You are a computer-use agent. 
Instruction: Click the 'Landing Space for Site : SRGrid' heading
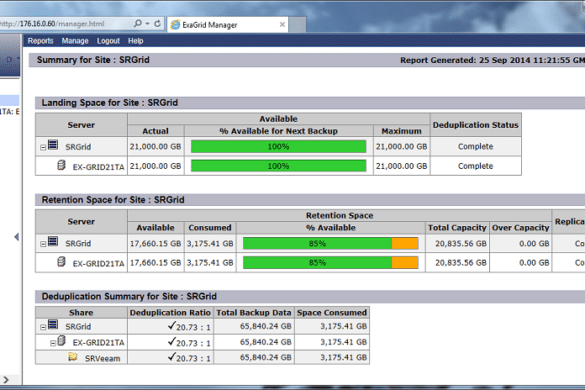click(x=110, y=103)
